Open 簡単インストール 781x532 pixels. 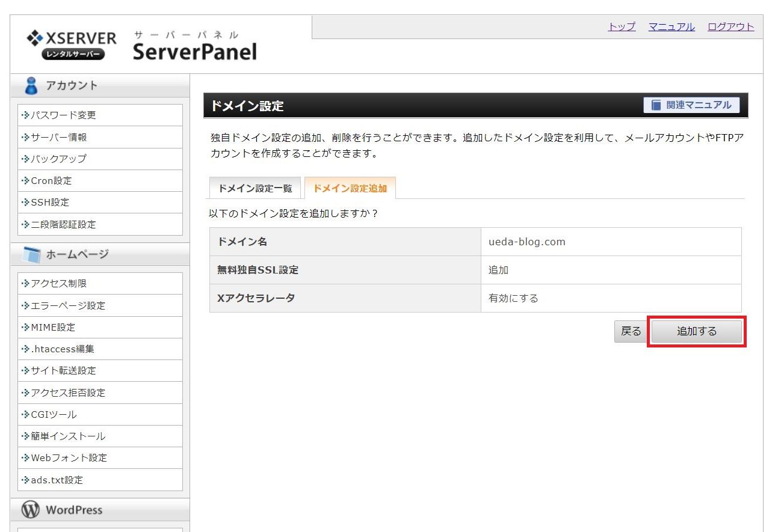pos(100,436)
